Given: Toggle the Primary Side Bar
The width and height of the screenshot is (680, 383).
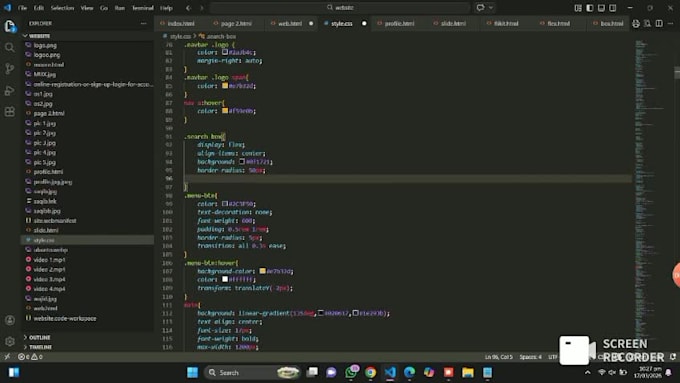Looking at the screenshot, I should [x=589, y=8].
